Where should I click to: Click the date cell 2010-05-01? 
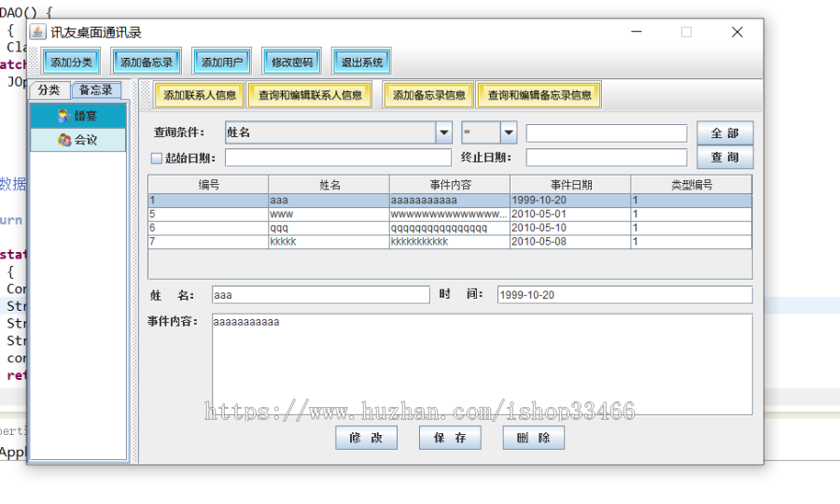click(x=570, y=215)
